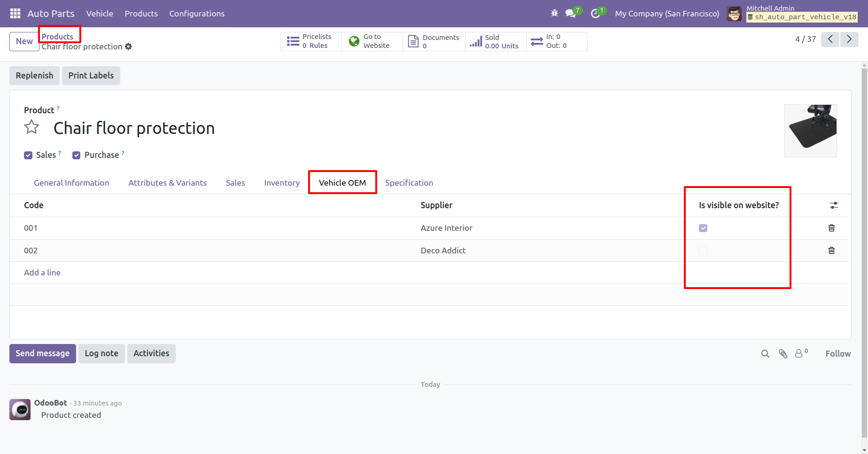Switch to the Specification tab

point(409,183)
